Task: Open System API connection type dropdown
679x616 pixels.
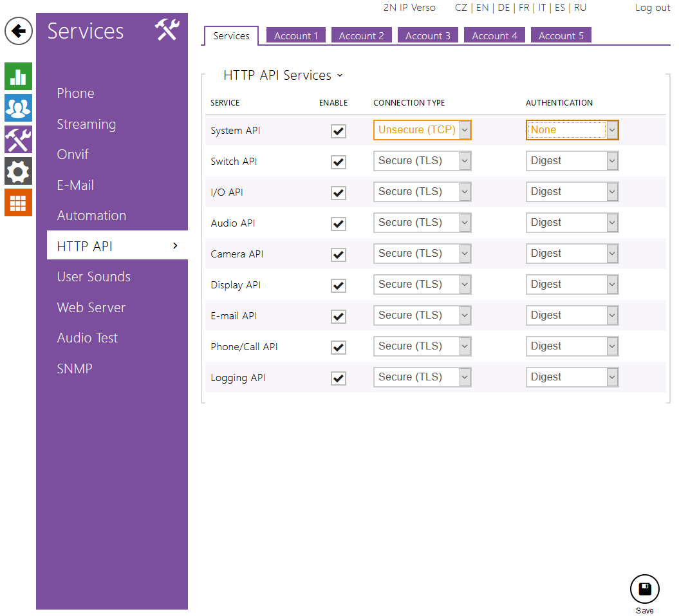Action: (422, 130)
